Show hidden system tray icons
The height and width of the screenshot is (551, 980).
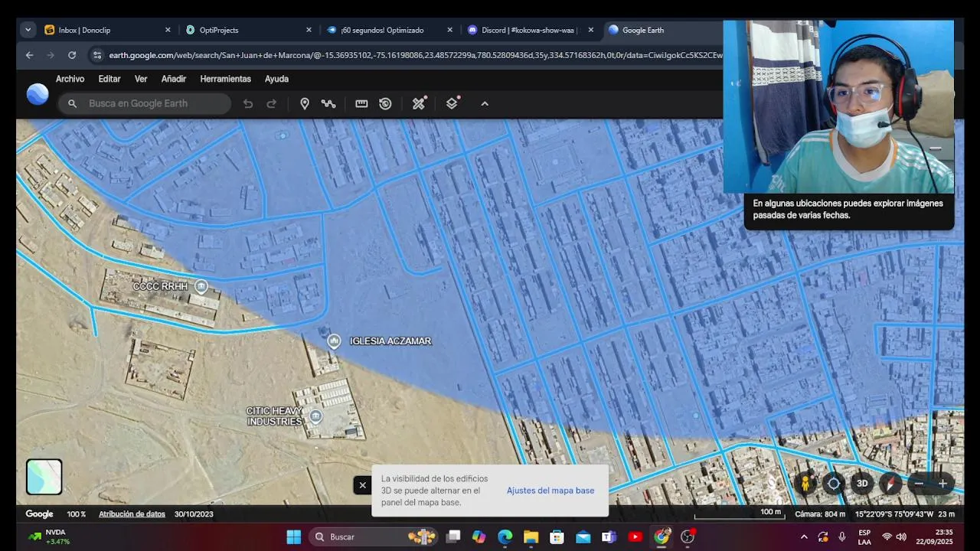(804, 537)
